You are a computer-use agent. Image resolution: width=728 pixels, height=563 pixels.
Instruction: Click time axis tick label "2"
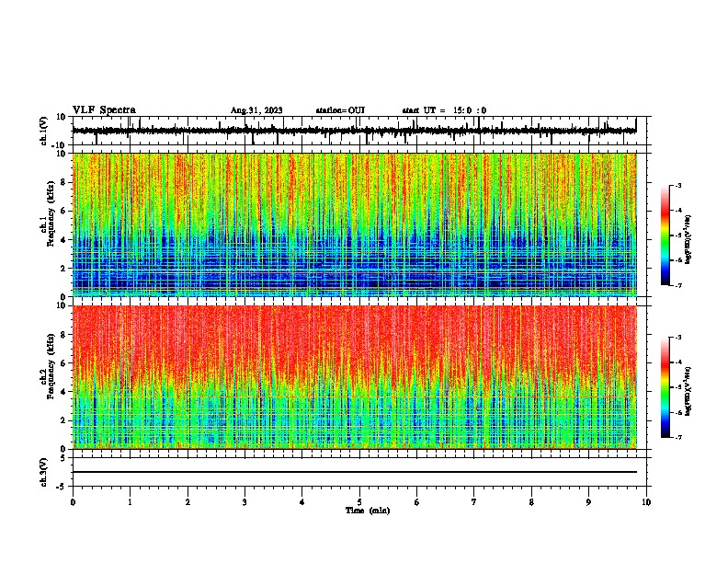[x=188, y=502]
